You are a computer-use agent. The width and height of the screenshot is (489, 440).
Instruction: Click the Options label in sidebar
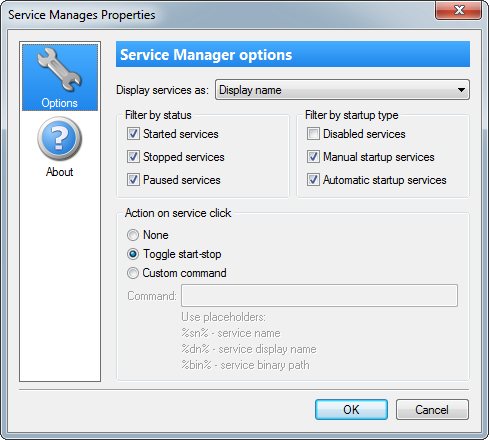(59, 103)
